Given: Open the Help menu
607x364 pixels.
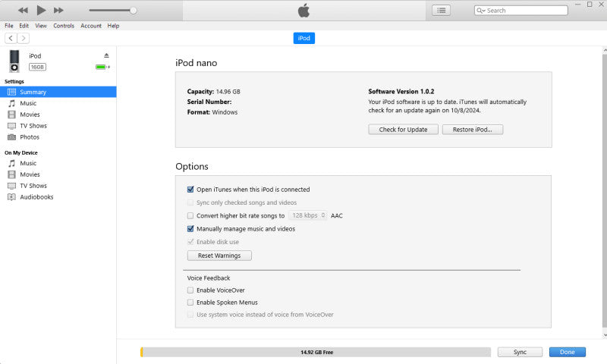Looking at the screenshot, I should tap(113, 26).
